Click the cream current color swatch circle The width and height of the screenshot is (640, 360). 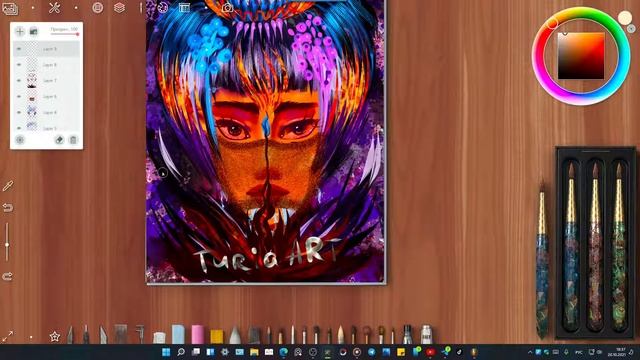click(624, 18)
